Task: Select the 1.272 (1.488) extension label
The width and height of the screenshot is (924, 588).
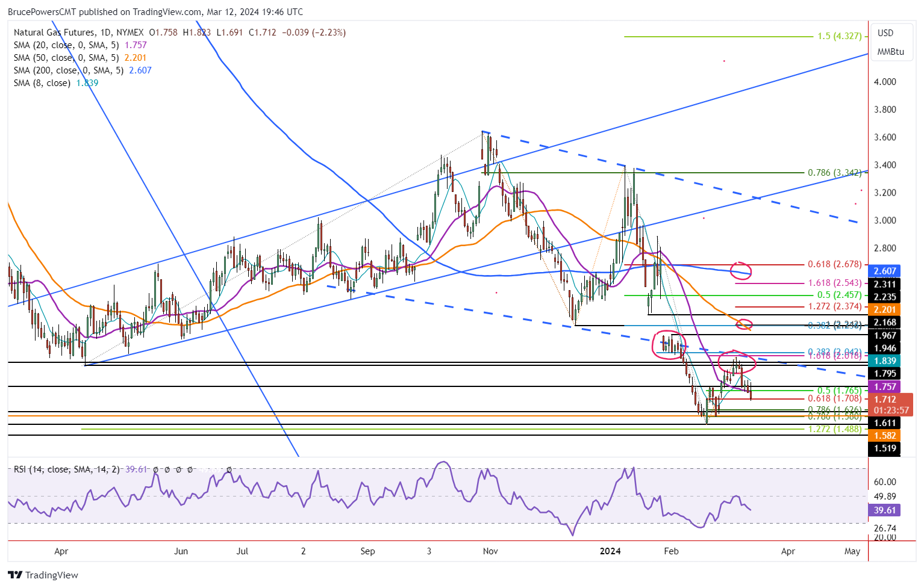Action: [x=835, y=429]
